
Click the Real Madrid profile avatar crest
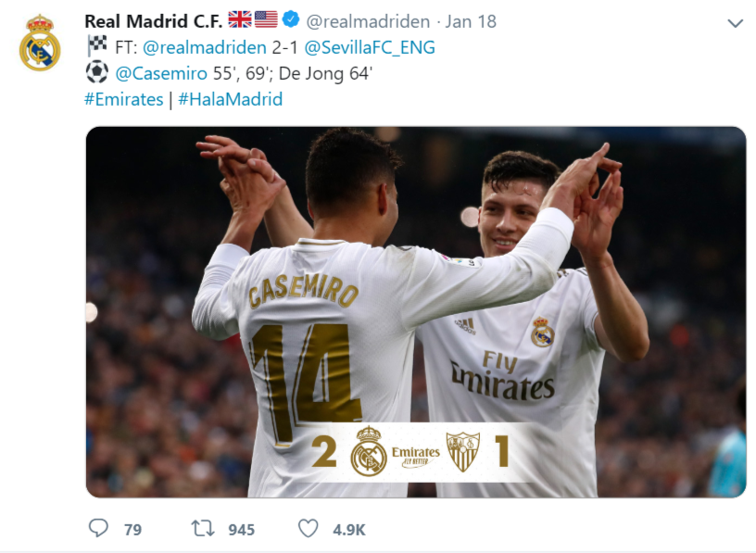tap(40, 43)
